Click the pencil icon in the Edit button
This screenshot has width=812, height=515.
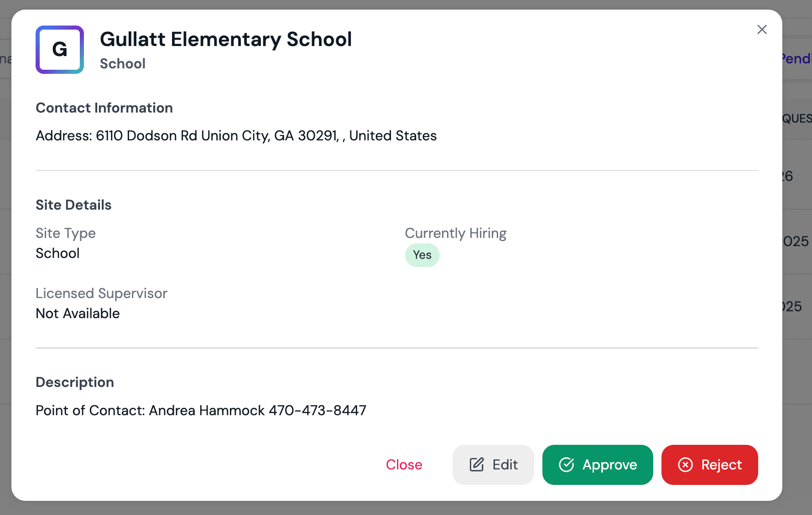477,465
